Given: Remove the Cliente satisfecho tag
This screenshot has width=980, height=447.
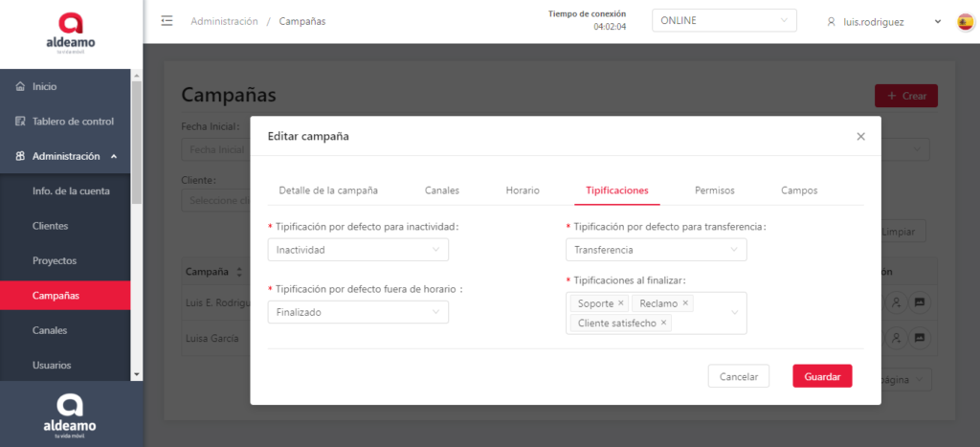Looking at the screenshot, I should [x=663, y=324].
